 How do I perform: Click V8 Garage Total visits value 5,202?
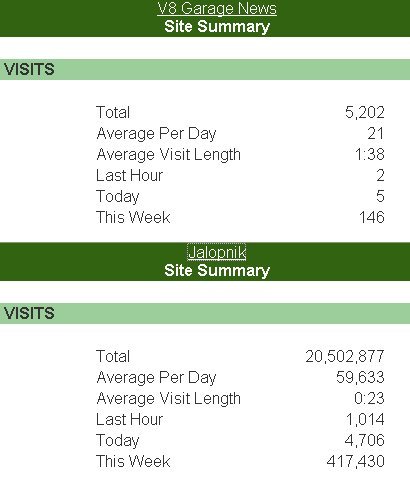coord(365,112)
